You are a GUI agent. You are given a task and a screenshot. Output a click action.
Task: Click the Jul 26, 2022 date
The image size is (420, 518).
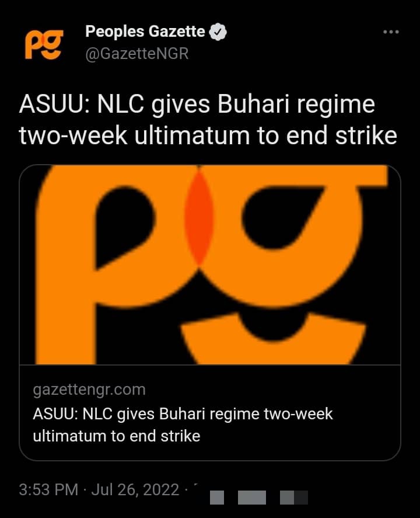(x=135, y=489)
